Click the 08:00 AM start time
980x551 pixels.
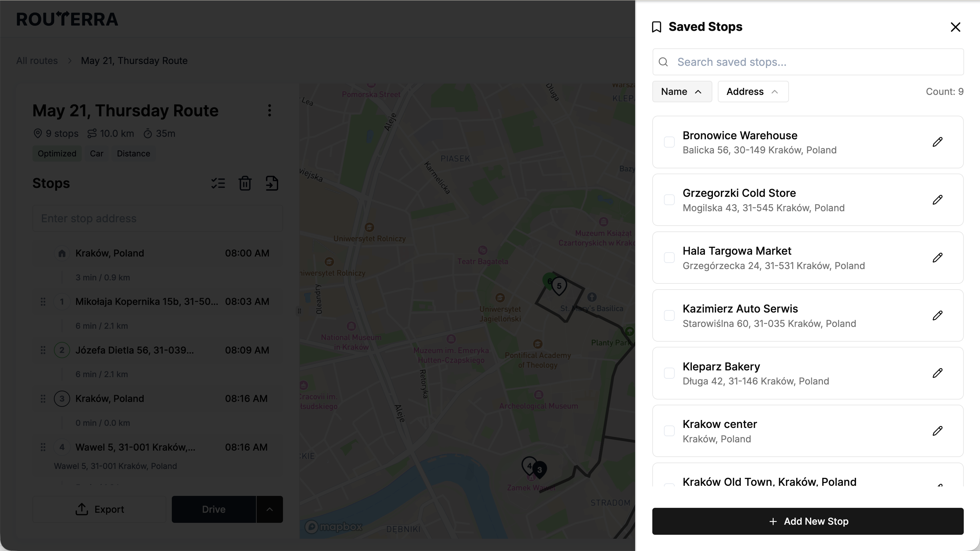pyautogui.click(x=247, y=253)
